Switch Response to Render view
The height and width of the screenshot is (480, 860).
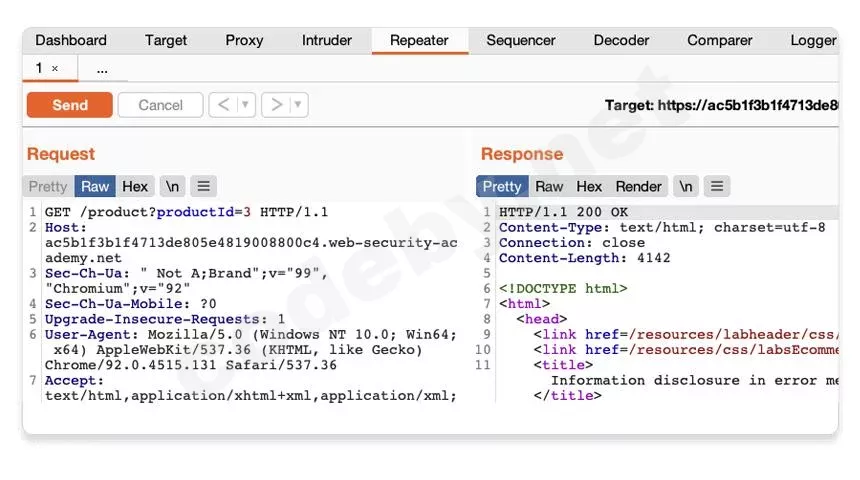click(x=638, y=186)
